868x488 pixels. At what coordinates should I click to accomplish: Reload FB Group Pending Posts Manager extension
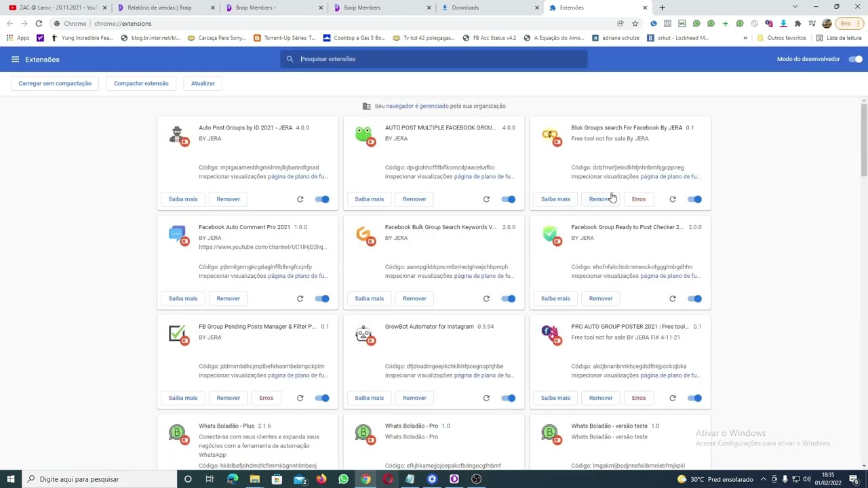click(x=300, y=398)
